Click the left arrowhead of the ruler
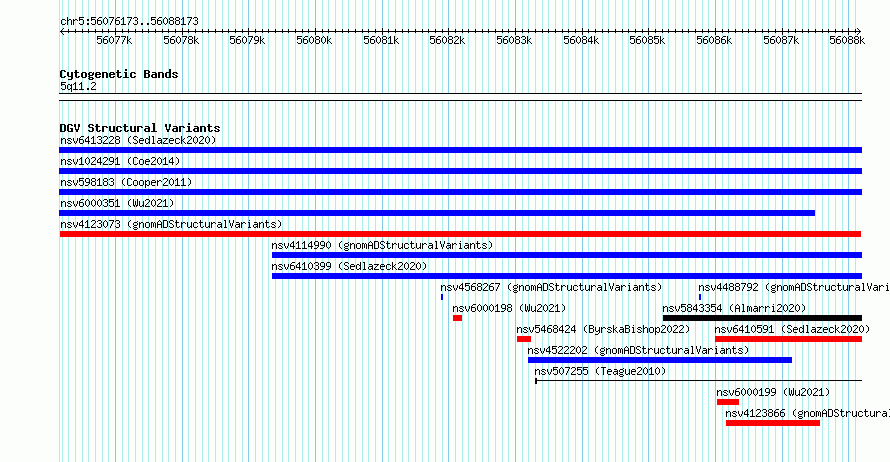 pos(62,31)
